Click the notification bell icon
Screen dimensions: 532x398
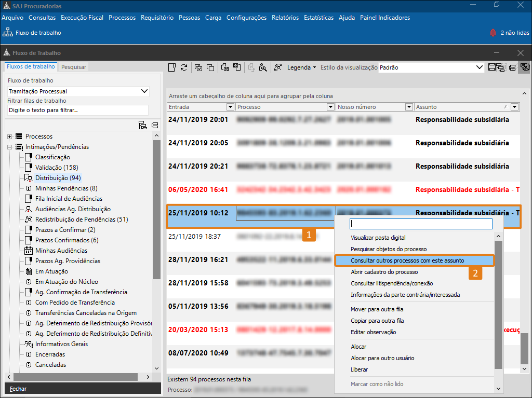coord(493,33)
